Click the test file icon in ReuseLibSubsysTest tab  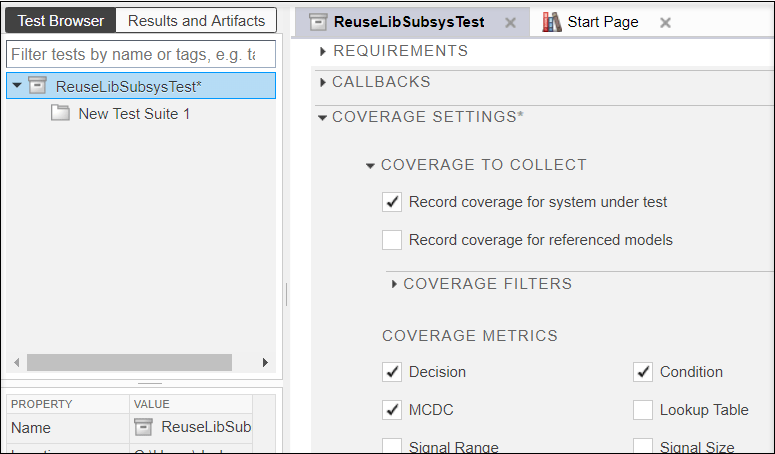click(318, 22)
